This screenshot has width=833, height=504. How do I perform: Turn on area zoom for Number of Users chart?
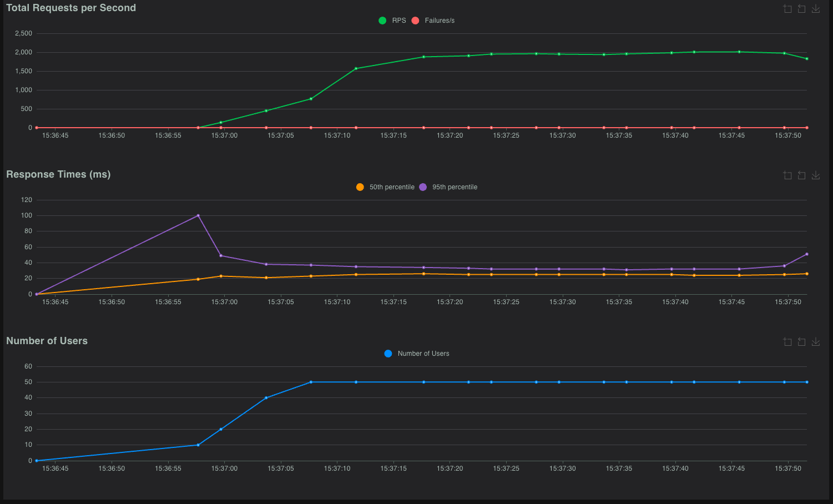[787, 342]
